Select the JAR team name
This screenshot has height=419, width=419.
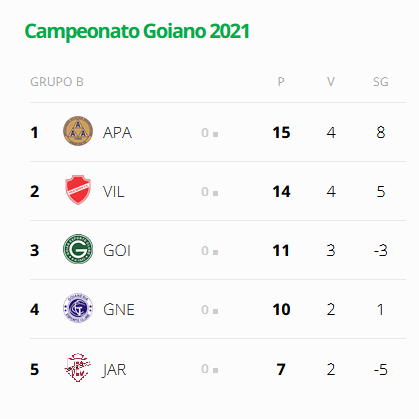[x=114, y=369]
